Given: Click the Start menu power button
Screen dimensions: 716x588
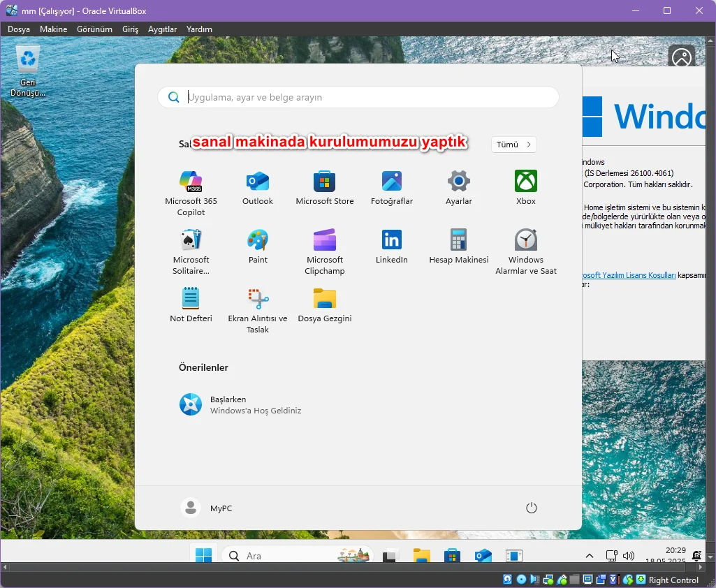Looking at the screenshot, I should coord(531,508).
